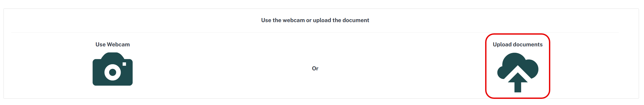
Task: Click the arrow stem of the upload icon
Action: pyautogui.click(x=518, y=87)
